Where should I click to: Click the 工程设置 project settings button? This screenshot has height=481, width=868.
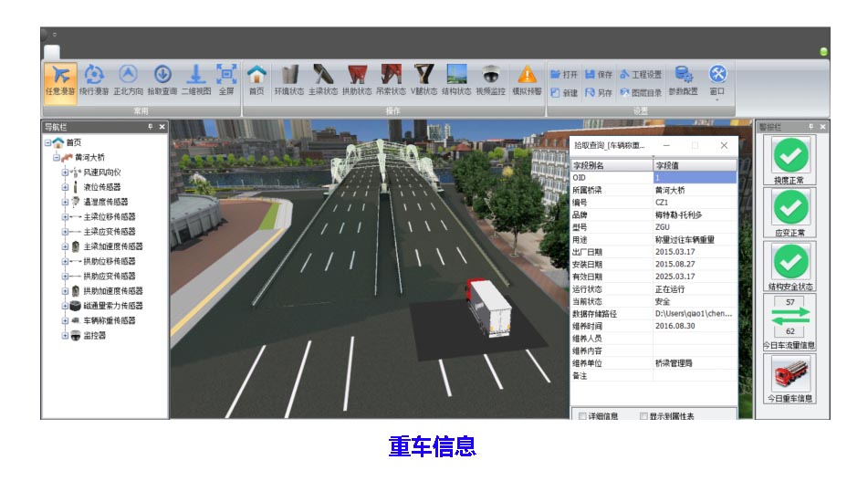tap(640, 74)
